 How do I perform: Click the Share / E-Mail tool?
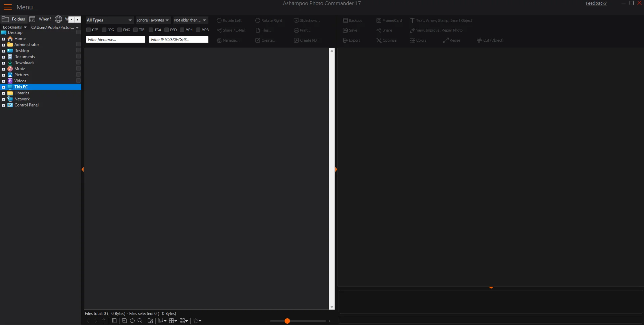coord(231,30)
